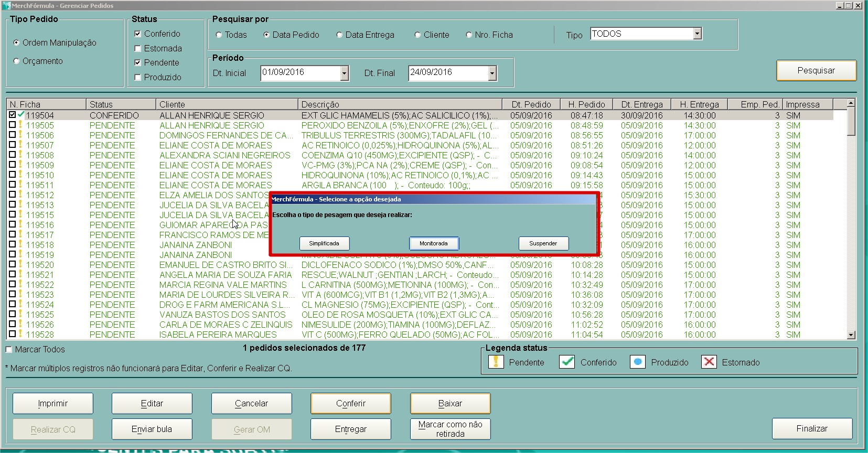Choose Monitorada weighing option
Viewport: 868px width, 453px height.
point(434,243)
